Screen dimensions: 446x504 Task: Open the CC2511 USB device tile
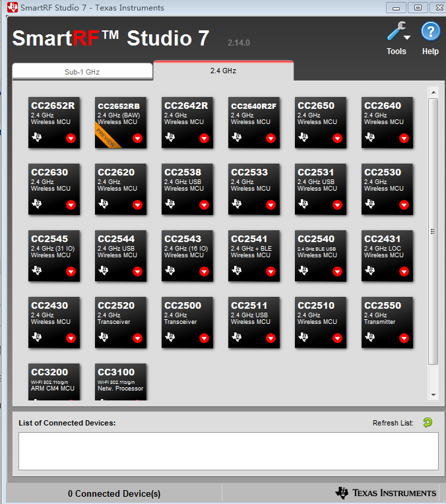click(254, 322)
